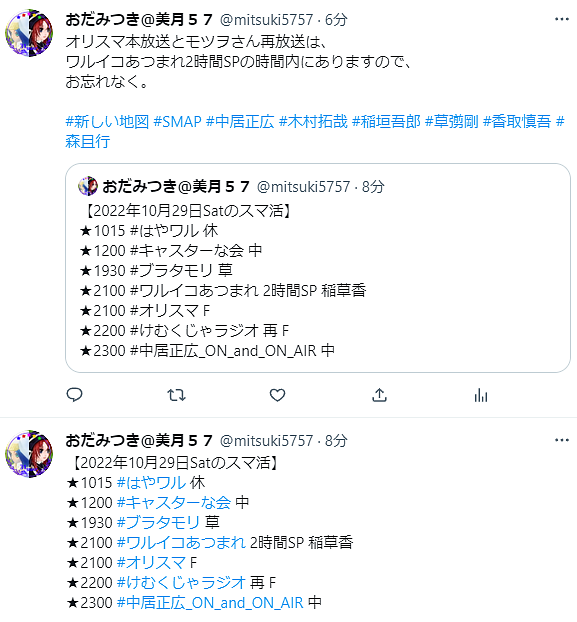
Task: Open hashtag #中居正広 in first tweet
Action: [240, 121]
